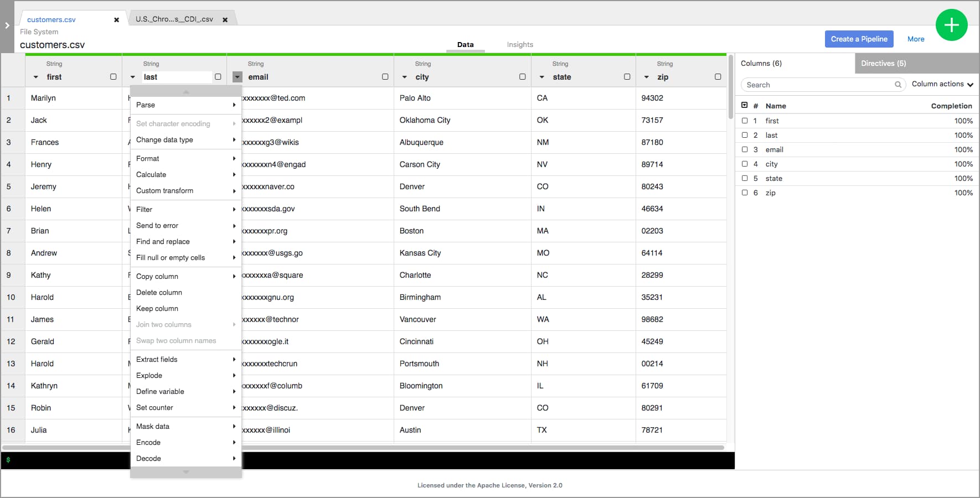This screenshot has height=498, width=980.
Task: Click the Create a Pipeline button
Action: tap(859, 39)
